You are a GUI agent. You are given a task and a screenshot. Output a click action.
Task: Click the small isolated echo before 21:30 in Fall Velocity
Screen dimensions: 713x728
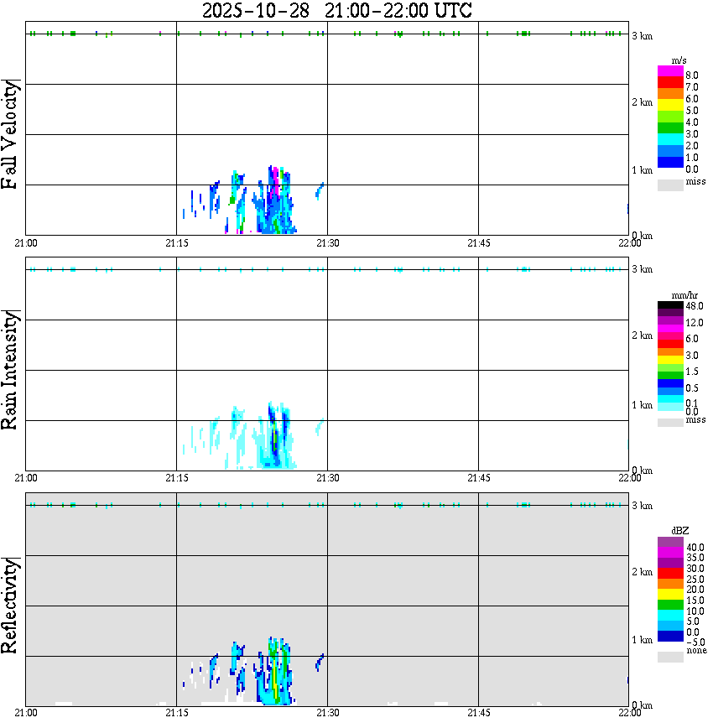pyautogui.click(x=320, y=190)
